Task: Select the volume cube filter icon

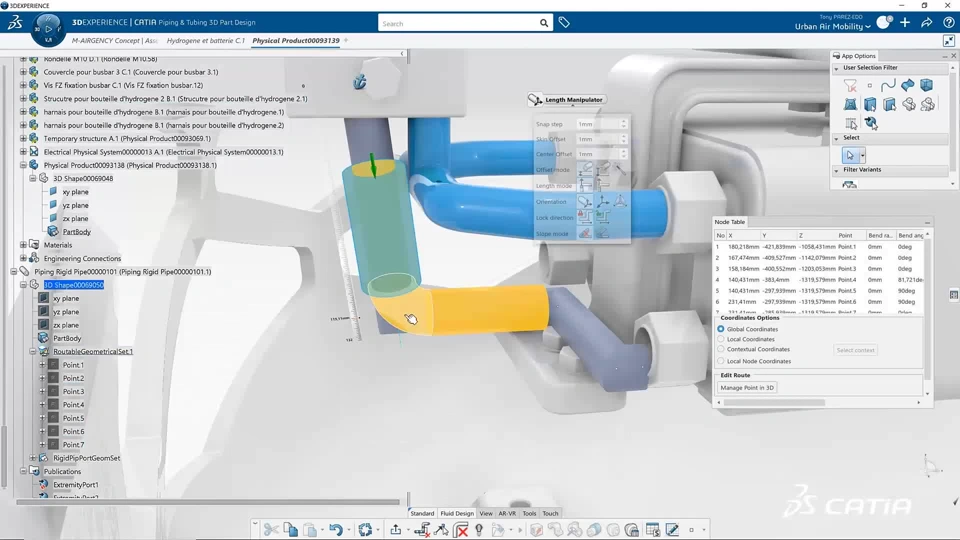Action: pos(926,85)
